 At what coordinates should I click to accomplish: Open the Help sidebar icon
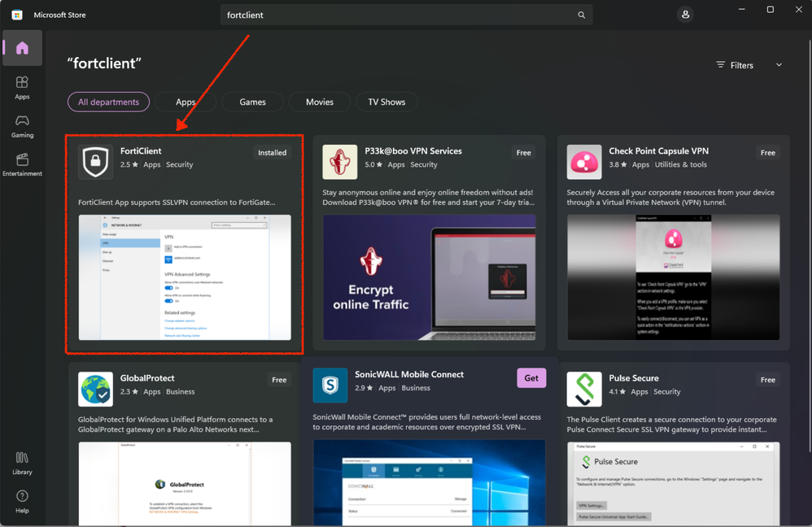[x=22, y=502]
